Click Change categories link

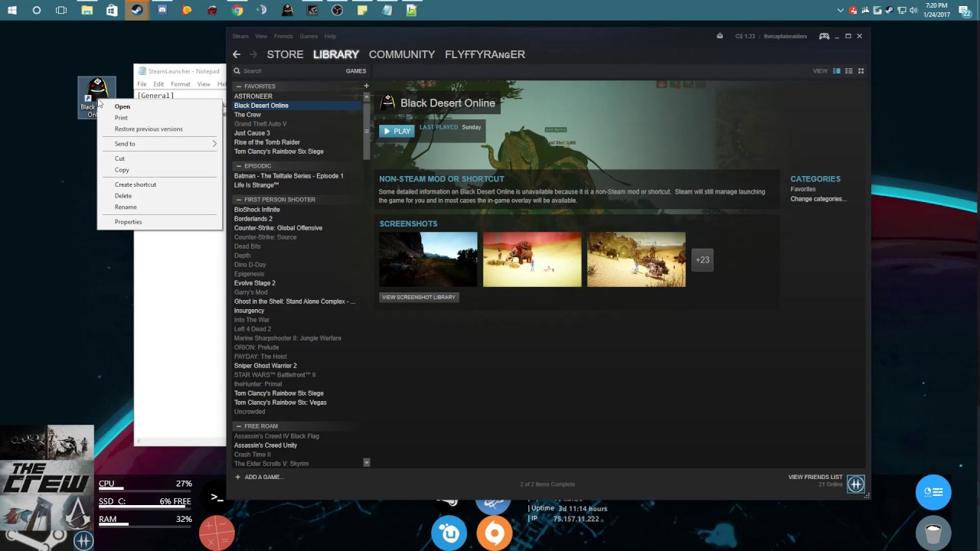point(818,199)
